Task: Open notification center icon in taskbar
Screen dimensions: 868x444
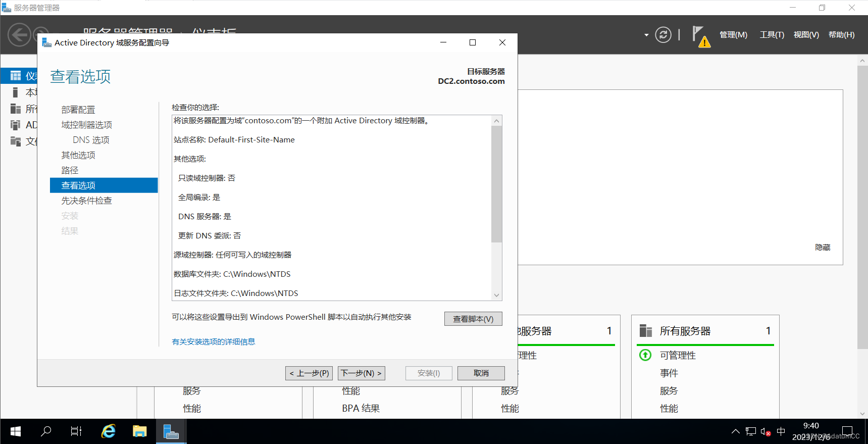Action: [847, 431]
